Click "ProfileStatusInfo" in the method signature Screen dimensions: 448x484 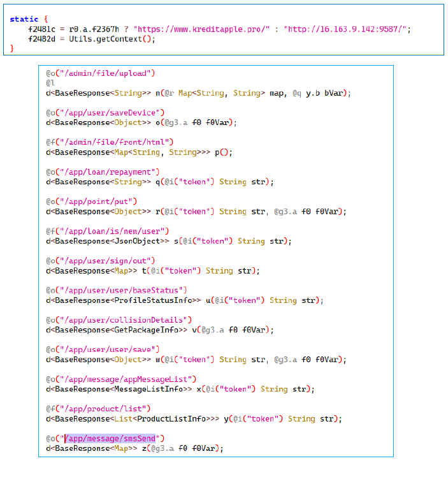pos(154,300)
